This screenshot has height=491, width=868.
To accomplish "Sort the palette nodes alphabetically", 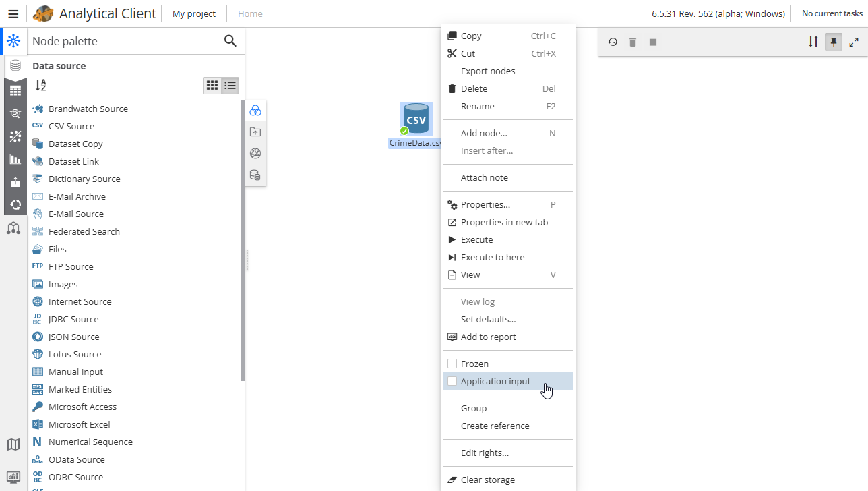I will 41,85.
